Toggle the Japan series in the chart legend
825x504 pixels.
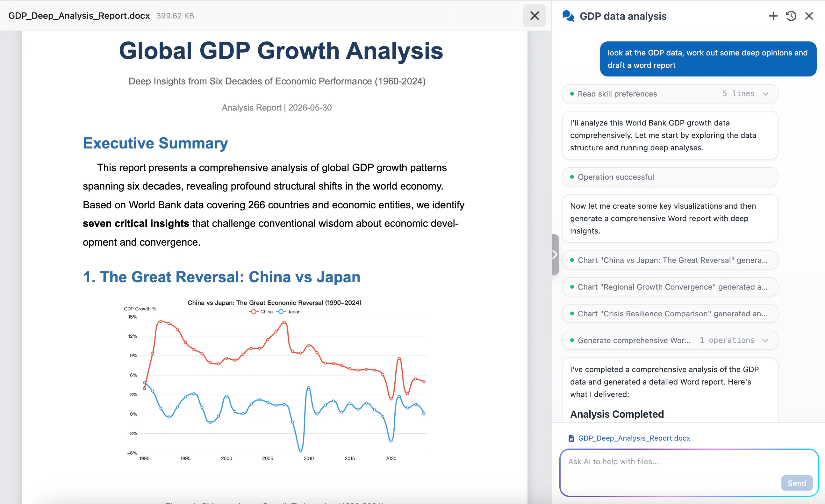pos(288,312)
